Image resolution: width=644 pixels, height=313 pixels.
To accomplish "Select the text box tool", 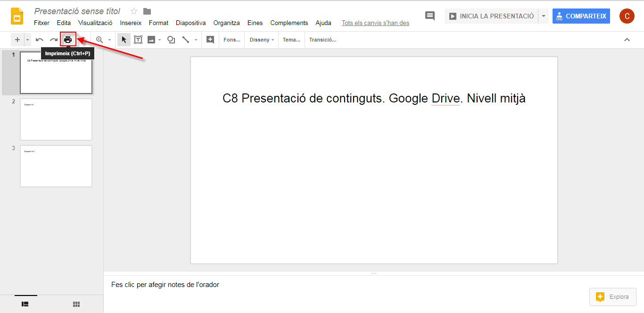I will [138, 40].
